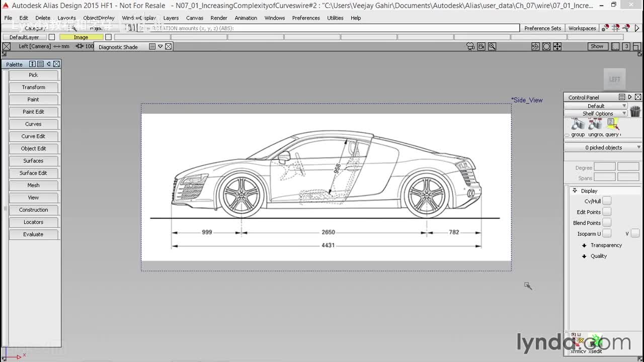Open the Canvas menu

click(x=195, y=18)
